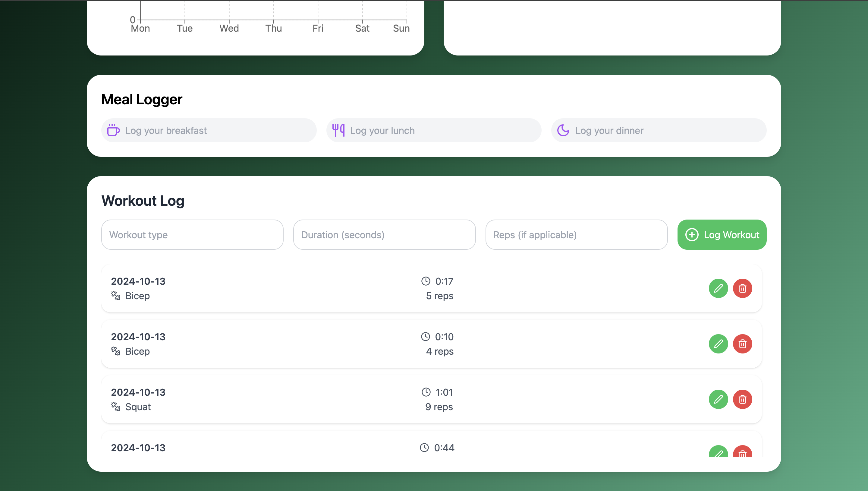This screenshot has width=868, height=491.
Task: Click the Duration (seconds) input
Action: [x=384, y=235]
